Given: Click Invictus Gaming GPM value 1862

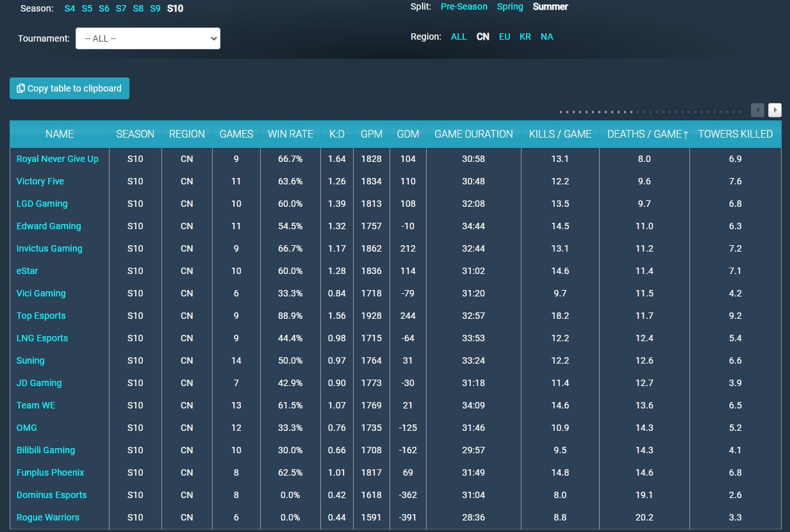Looking at the screenshot, I should 372,248.
